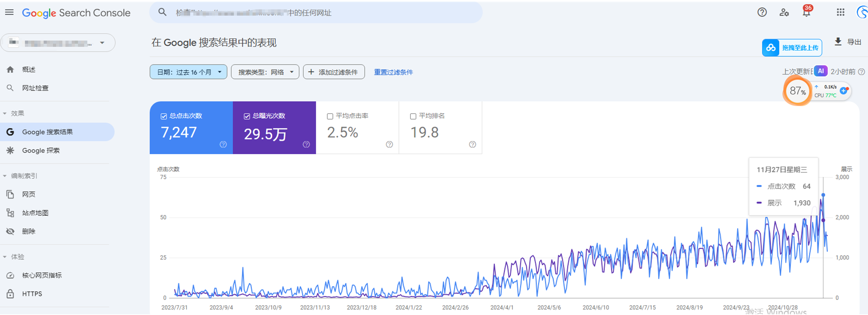Viewport: 868px width, 315px height.
Task: Click 重置过滤条件 link
Action: (x=393, y=72)
